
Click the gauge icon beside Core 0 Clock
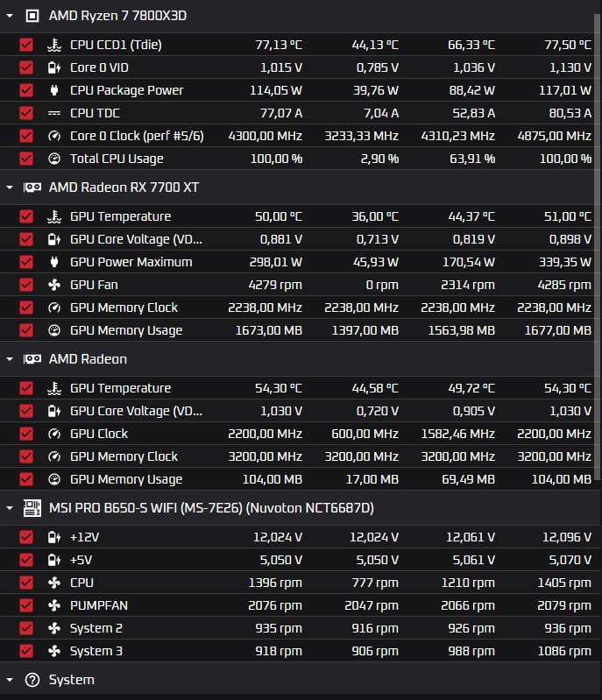coord(53,136)
